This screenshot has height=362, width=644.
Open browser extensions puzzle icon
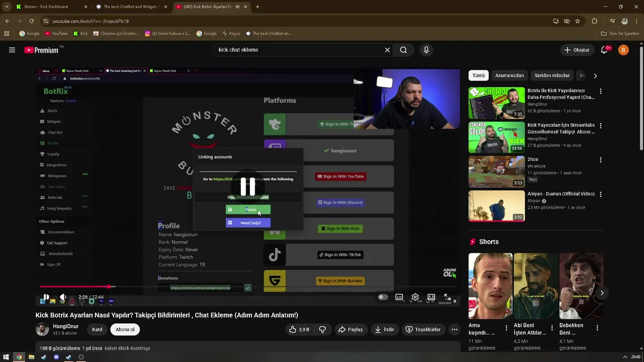pyautogui.click(x=595, y=21)
